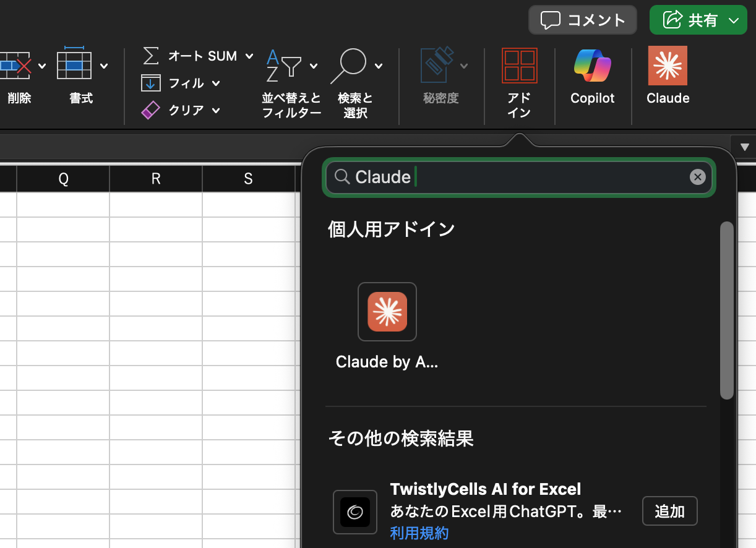Open the 削除 delete dropdown arrow
This screenshot has width=756, height=548.
click(42, 66)
